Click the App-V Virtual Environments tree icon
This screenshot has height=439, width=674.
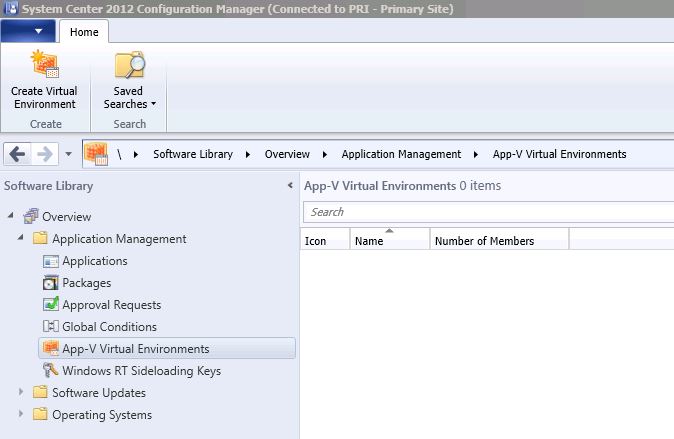pos(50,348)
